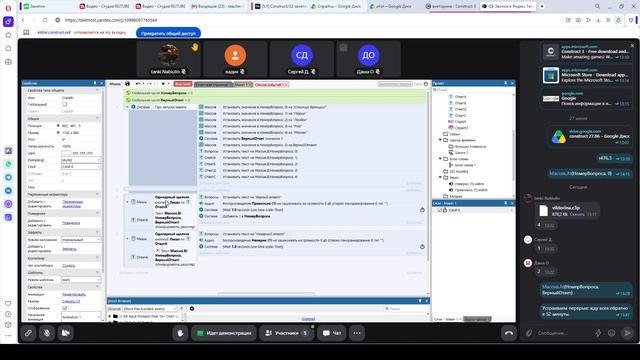Screen dimensions: 640x360
Task: Open the bookmarks star in the Opera sidebar
Action: [8, 35]
